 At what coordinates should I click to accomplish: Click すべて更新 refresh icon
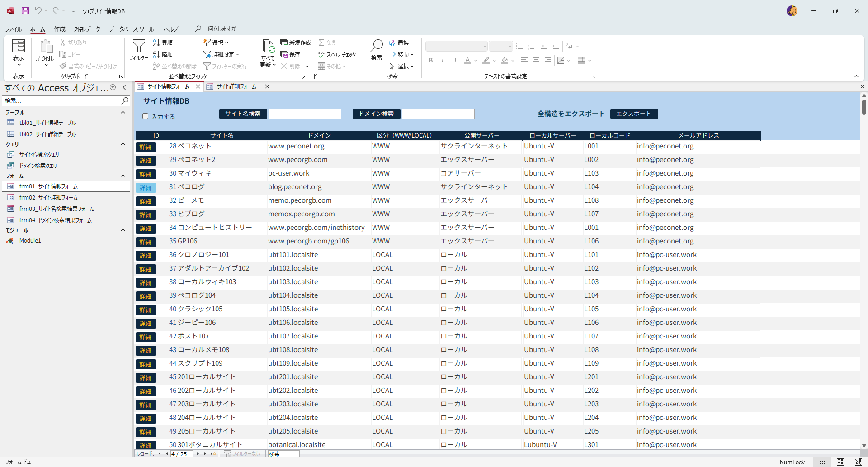[269, 46]
